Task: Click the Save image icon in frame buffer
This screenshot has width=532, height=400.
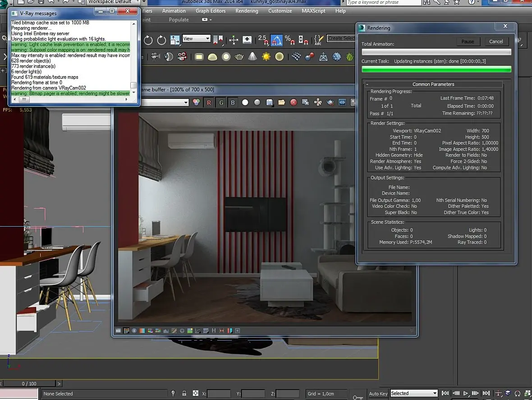Action: [x=270, y=102]
